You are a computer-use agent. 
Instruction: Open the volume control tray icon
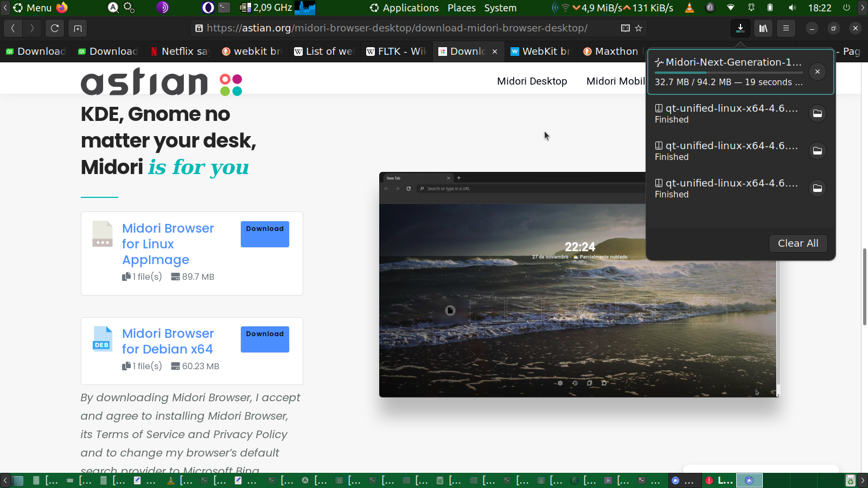pos(792,8)
